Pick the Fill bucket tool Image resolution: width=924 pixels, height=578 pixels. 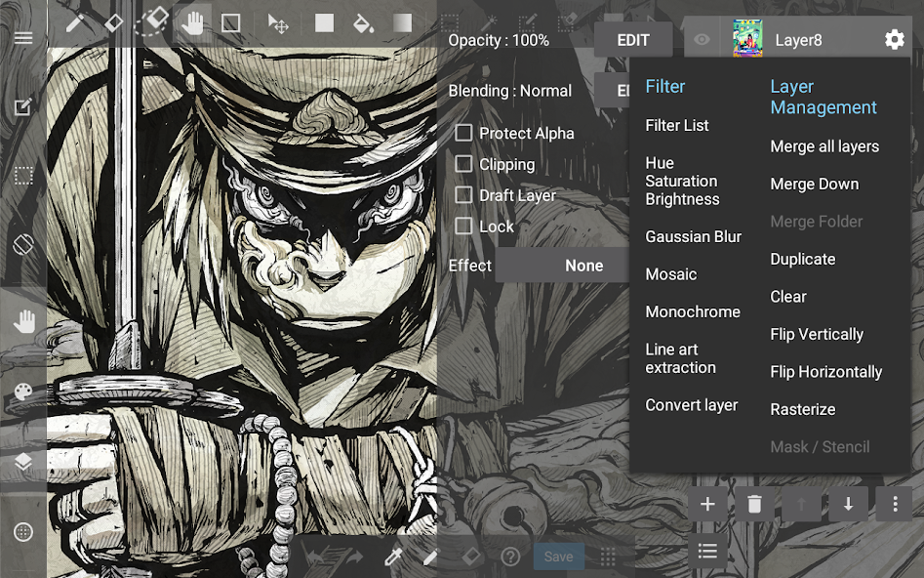click(x=364, y=24)
